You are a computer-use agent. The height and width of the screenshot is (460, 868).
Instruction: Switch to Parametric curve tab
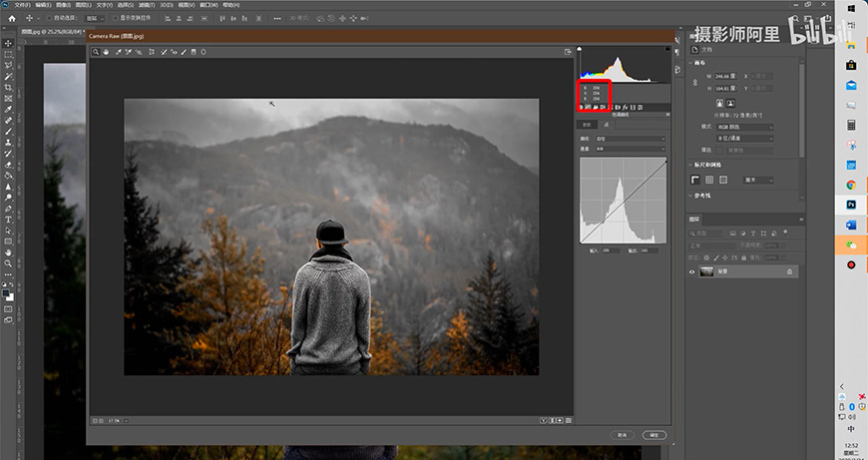point(589,125)
